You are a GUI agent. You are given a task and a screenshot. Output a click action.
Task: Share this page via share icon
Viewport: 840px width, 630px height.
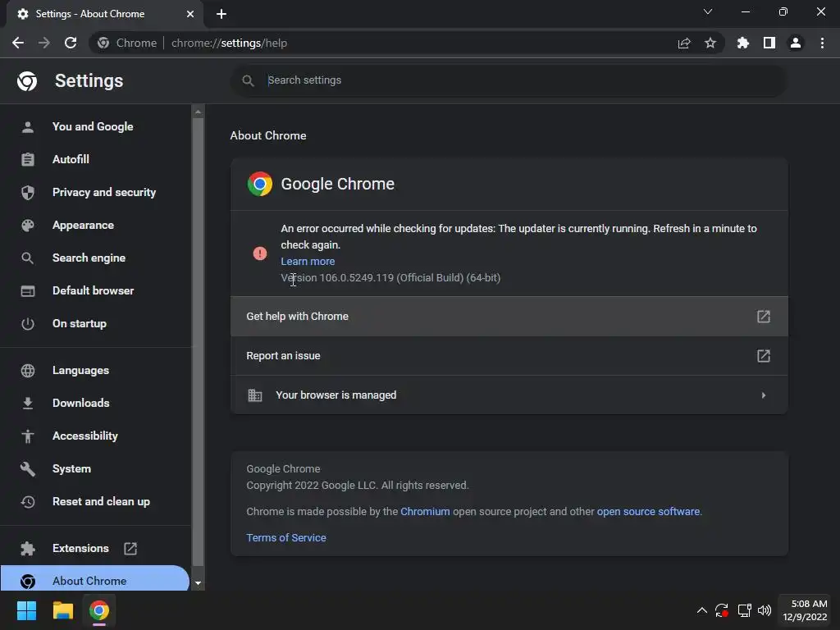point(684,43)
